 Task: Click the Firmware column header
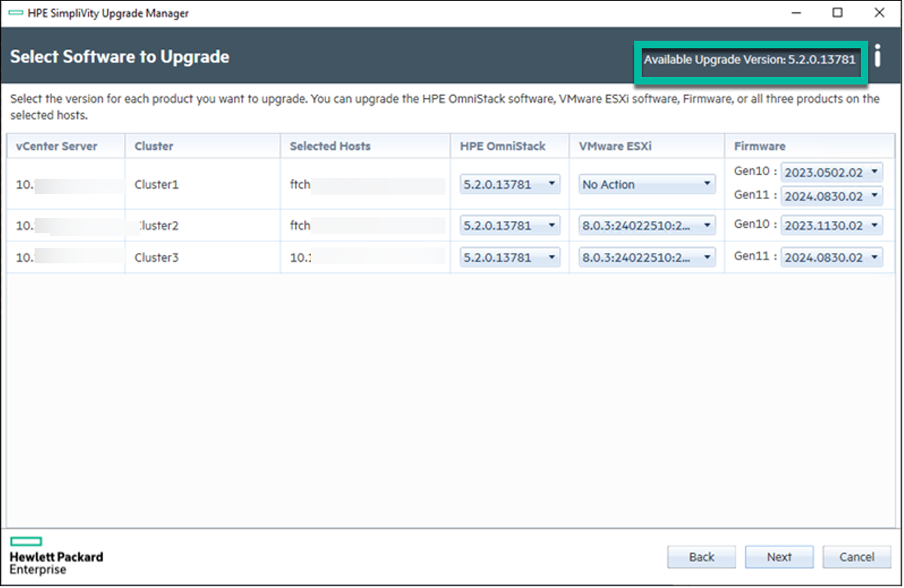pyautogui.click(x=809, y=146)
